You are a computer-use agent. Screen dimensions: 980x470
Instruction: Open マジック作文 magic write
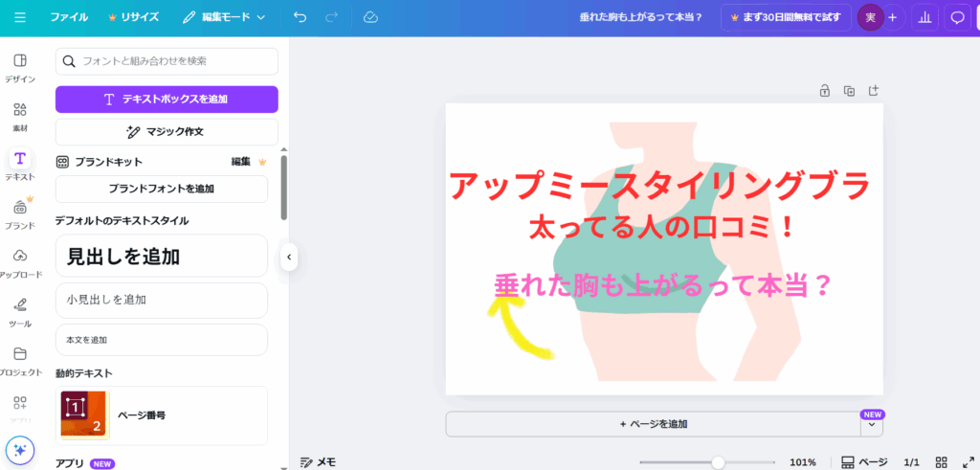tap(167, 132)
